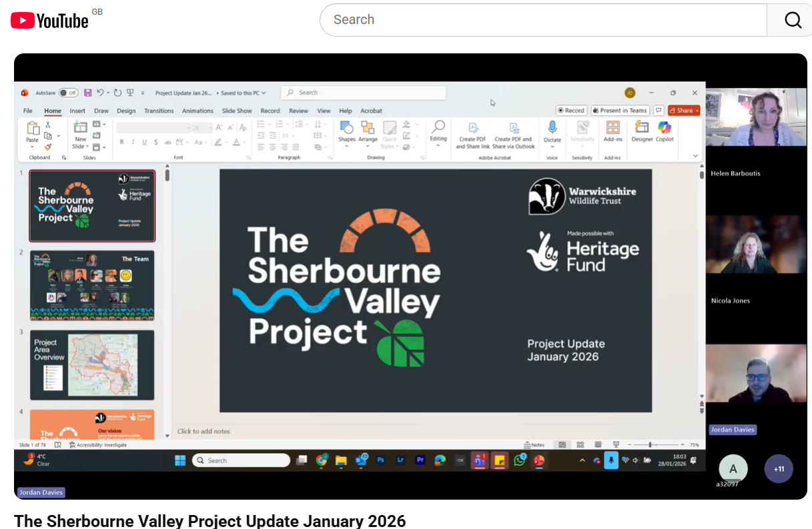
Task: Click the red Share button
Action: pyautogui.click(x=684, y=111)
